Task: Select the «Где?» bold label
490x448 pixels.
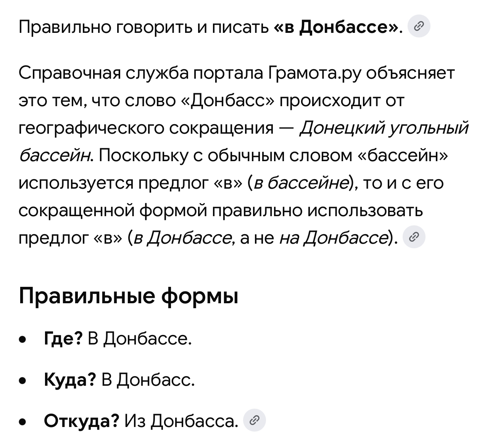Action: pos(63,338)
